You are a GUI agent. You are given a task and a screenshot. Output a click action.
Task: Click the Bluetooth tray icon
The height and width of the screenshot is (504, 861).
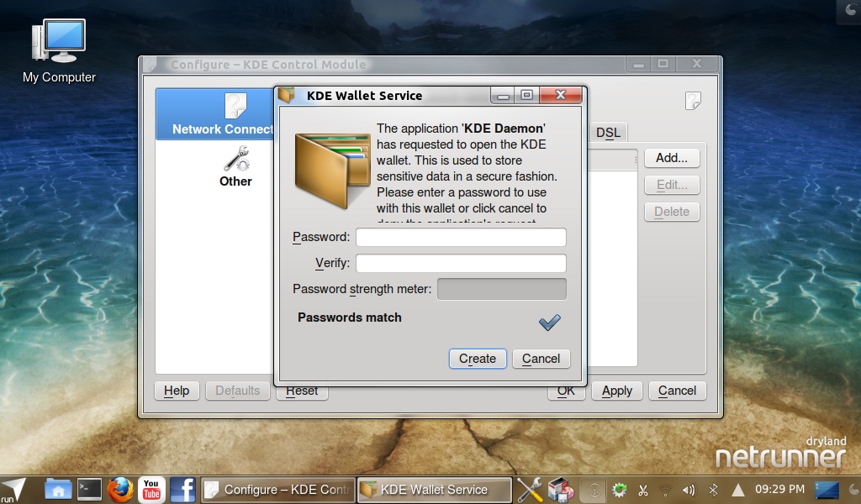click(713, 490)
